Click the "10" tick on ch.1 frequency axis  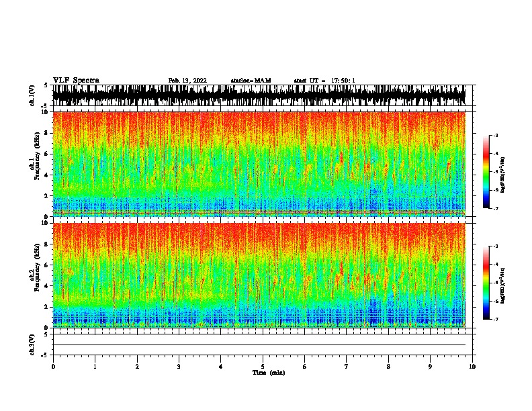(x=46, y=112)
